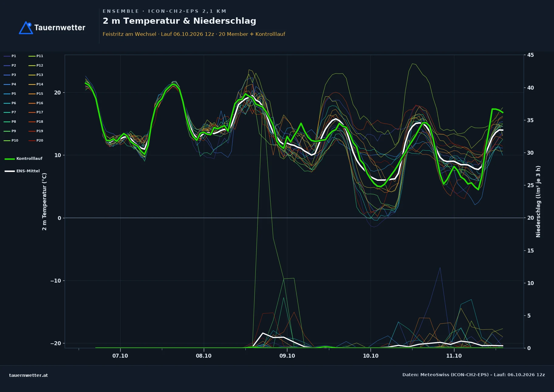554x392 pixels.
Task: Open the tauernwetter.at footer link
Action: (x=29, y=375)
